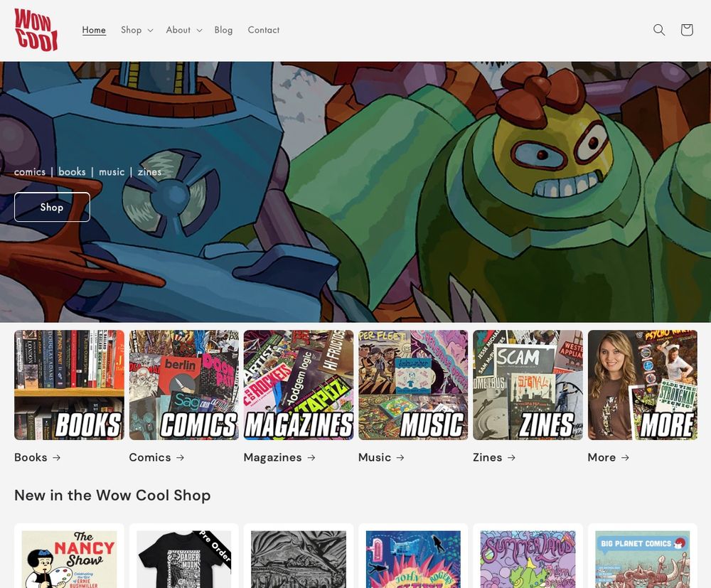Open the Music category thumbnail
Screen dimensions: 711x588
pyautogui.click(x=413, y=385)
